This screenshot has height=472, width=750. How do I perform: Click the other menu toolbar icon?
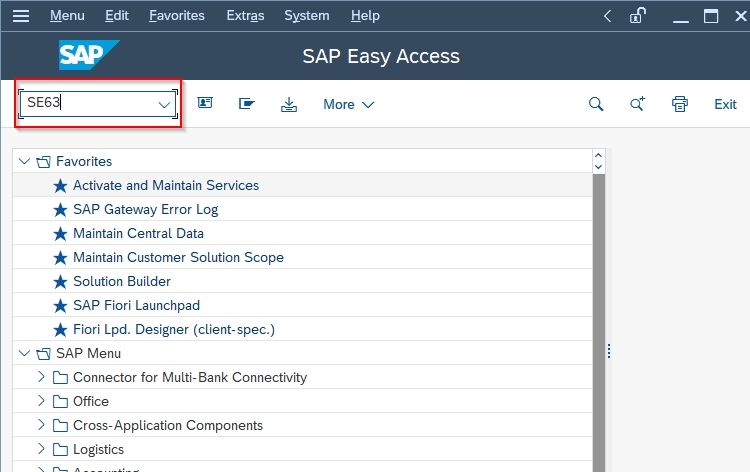tap(247, 103)
